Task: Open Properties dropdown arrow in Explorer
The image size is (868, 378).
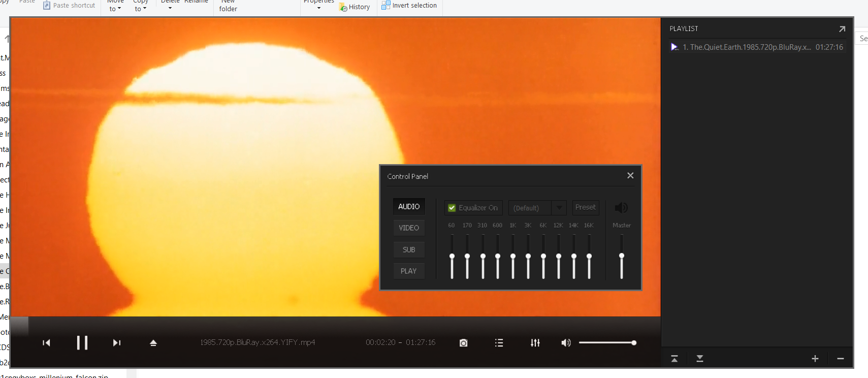Action: [319, 8]
